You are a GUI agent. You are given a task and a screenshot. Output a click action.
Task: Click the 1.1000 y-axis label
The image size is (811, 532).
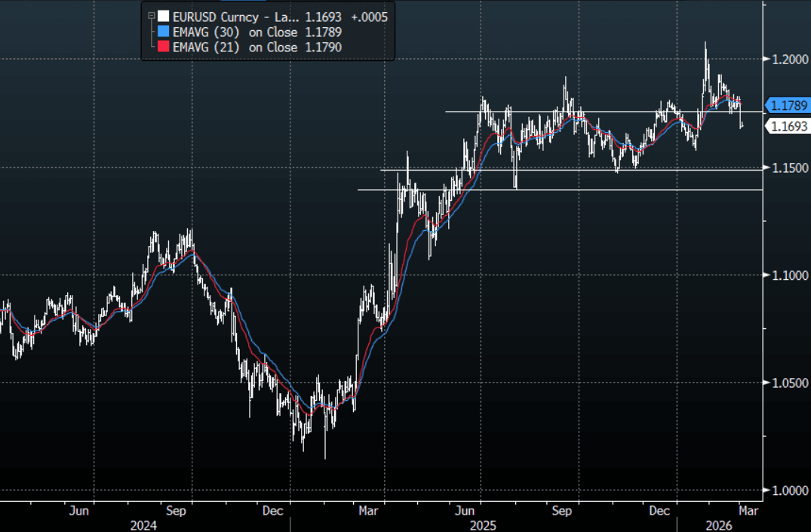click(x=787, y=275)
